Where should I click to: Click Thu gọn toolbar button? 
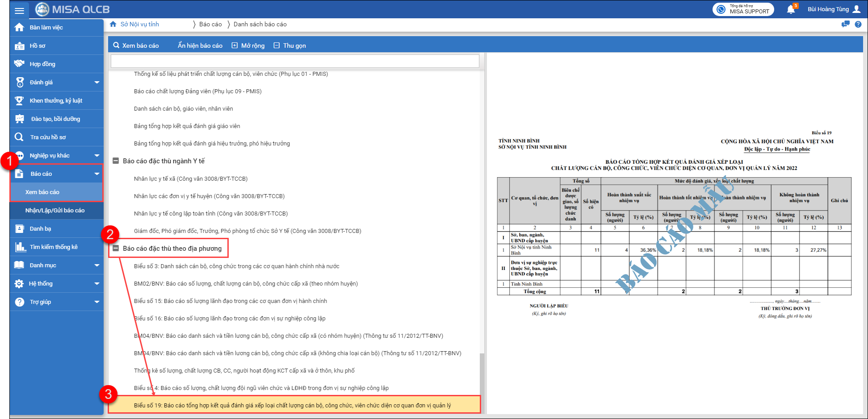click(x=289, y=46)
